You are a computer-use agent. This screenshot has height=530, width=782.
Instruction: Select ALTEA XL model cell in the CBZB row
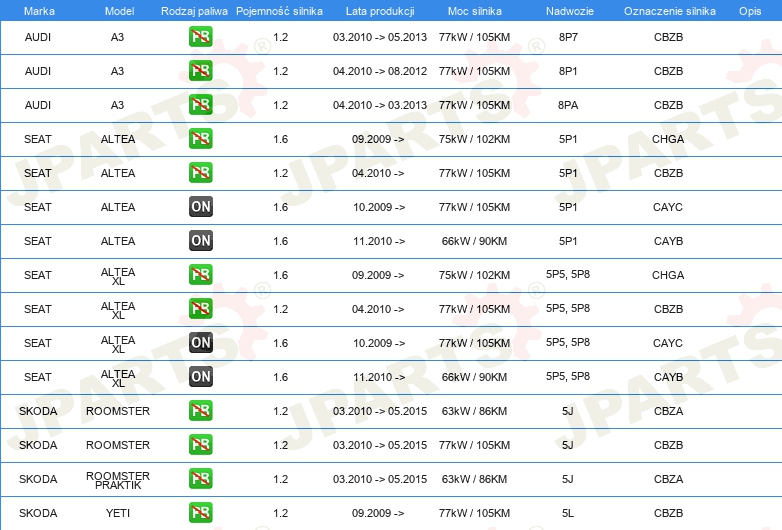pos(118,310)
